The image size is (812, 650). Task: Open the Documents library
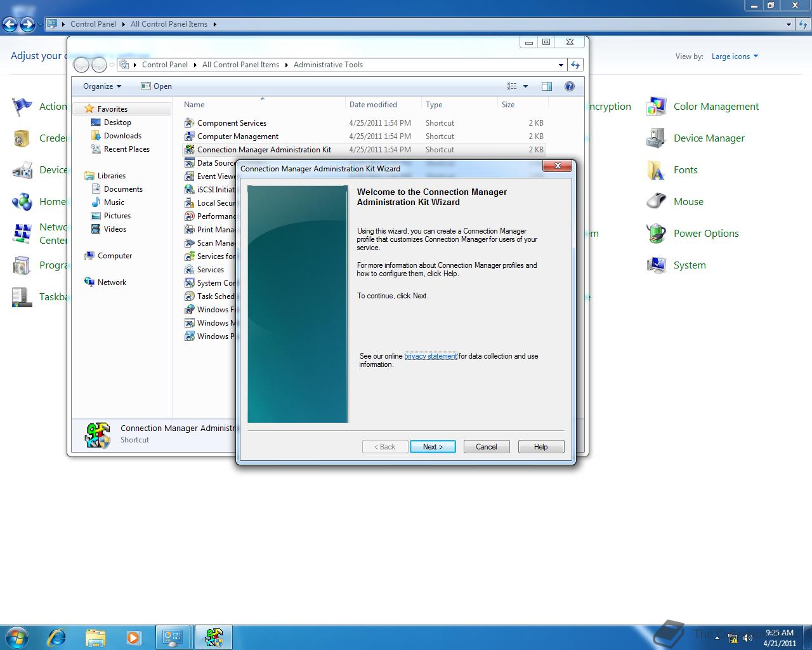coord(123,189)
